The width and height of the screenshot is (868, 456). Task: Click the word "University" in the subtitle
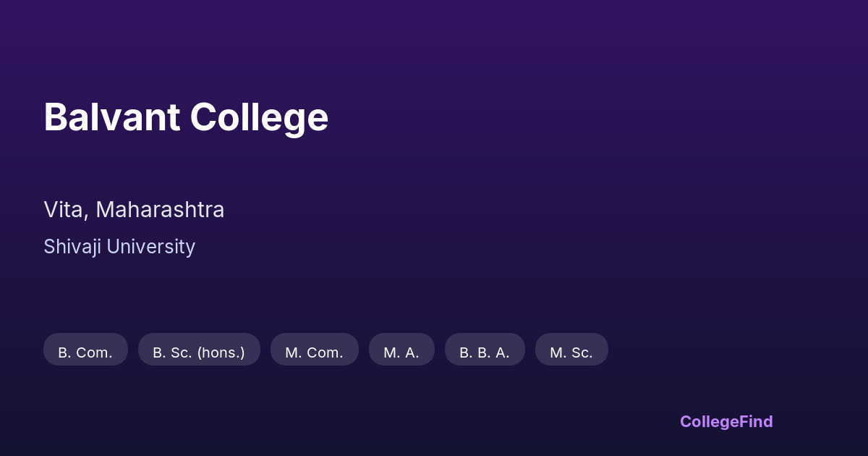(150, 247)
